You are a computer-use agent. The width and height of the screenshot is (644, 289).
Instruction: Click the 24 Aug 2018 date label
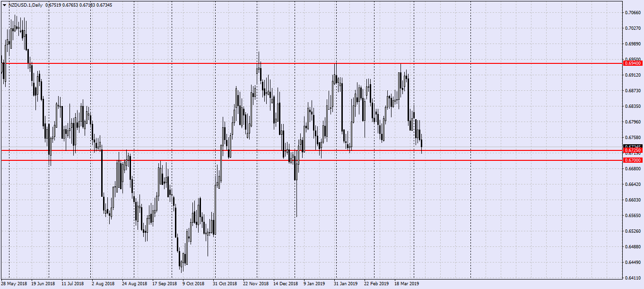tap(134, 284)
